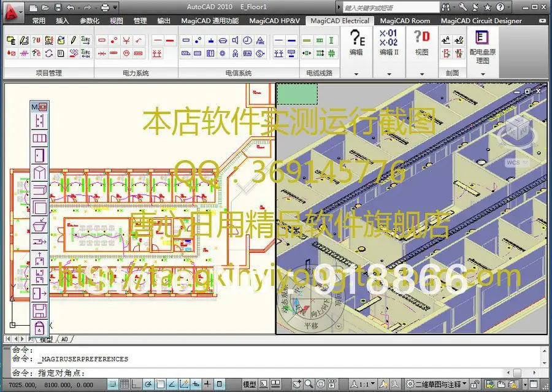The image size is (552, 392).
Task: Save the drawing with the floppy disk icon
Action: point(58,7)
